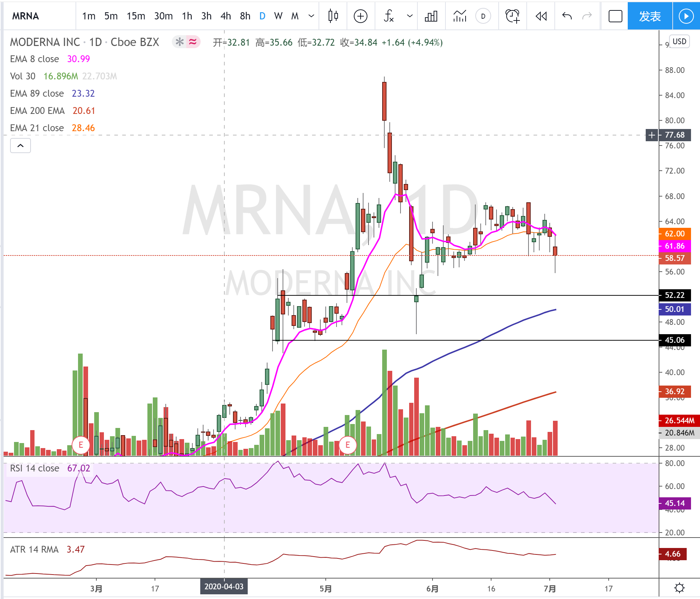Undo the last chart action
700x599 pixels.
point(567,16)
